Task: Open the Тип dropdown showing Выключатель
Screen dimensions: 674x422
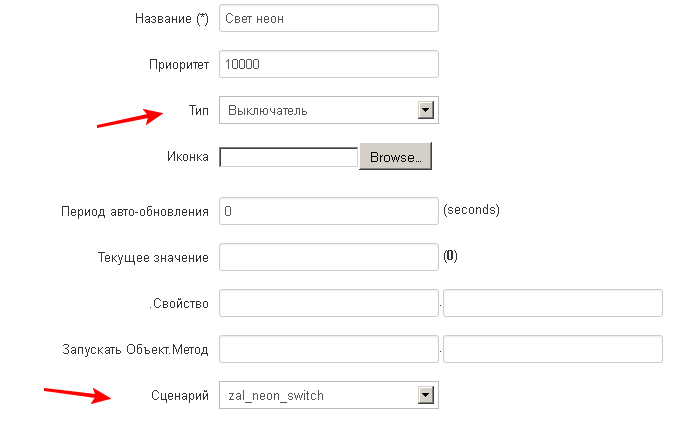Action: (x=329, y=110)
